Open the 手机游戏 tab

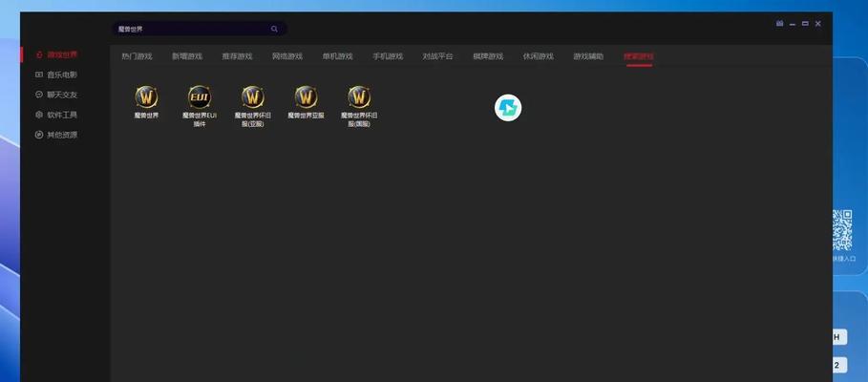pyautogui.click(x=388, y=56)
